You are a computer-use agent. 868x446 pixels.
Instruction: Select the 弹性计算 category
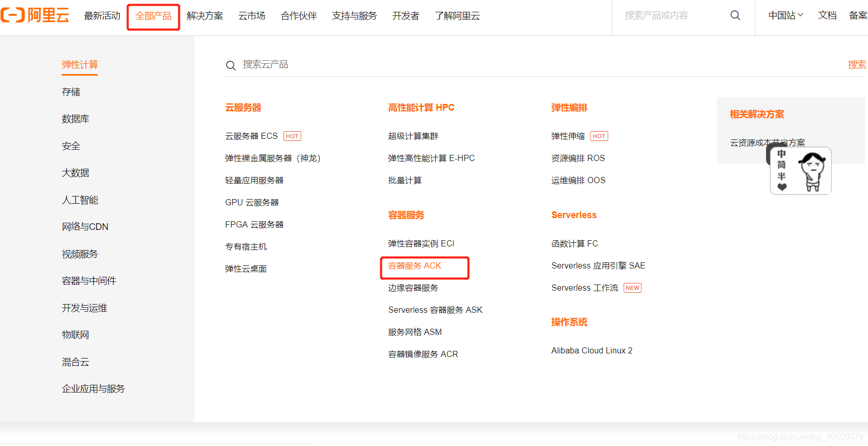click(x=80, y=64)
